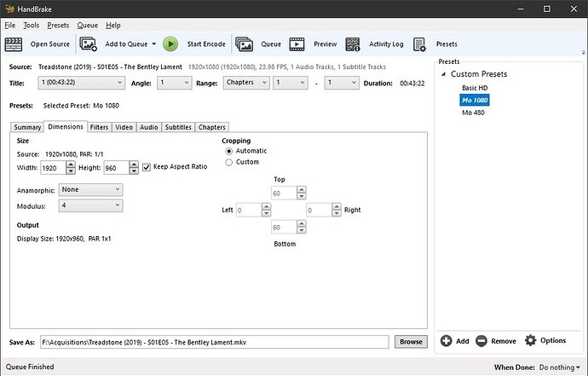
Task: Switch to the Audio tab
Action: (148, 127)
